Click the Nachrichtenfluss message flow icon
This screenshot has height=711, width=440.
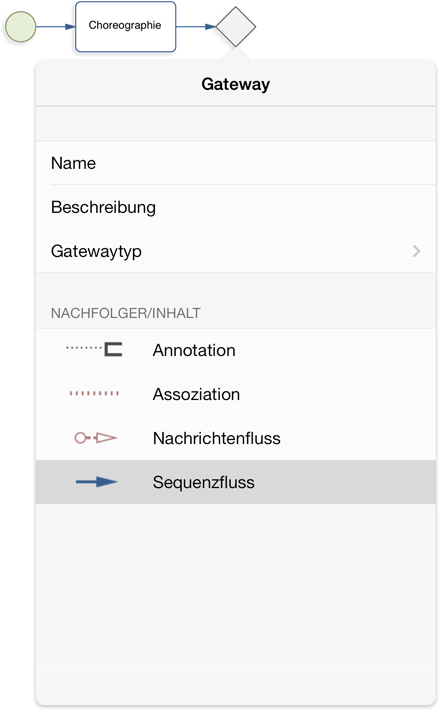coord(96,438)
